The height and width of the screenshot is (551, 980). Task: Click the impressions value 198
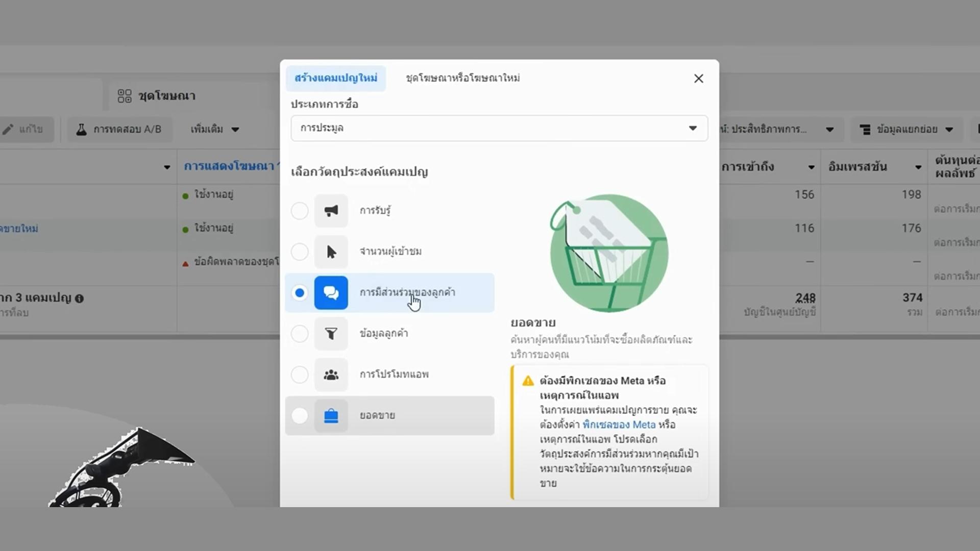click(x=911, y=194)
